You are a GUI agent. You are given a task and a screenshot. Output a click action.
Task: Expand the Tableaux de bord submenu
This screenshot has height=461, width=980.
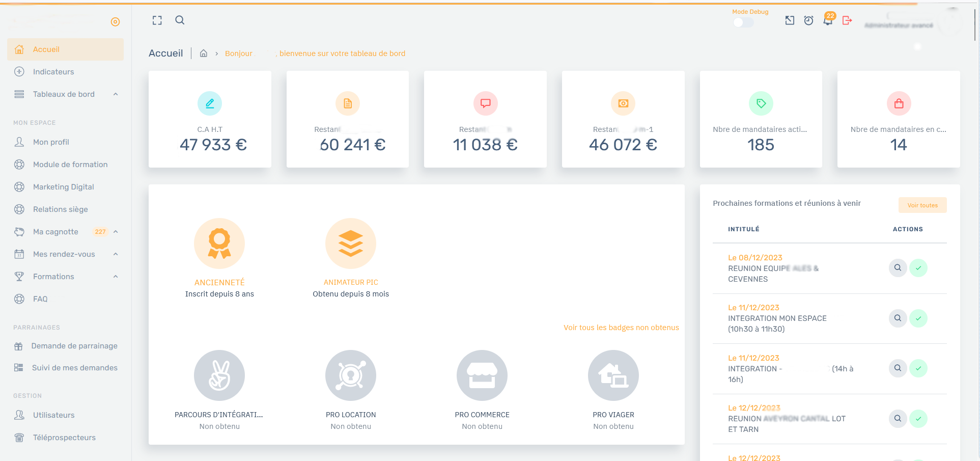116,94
